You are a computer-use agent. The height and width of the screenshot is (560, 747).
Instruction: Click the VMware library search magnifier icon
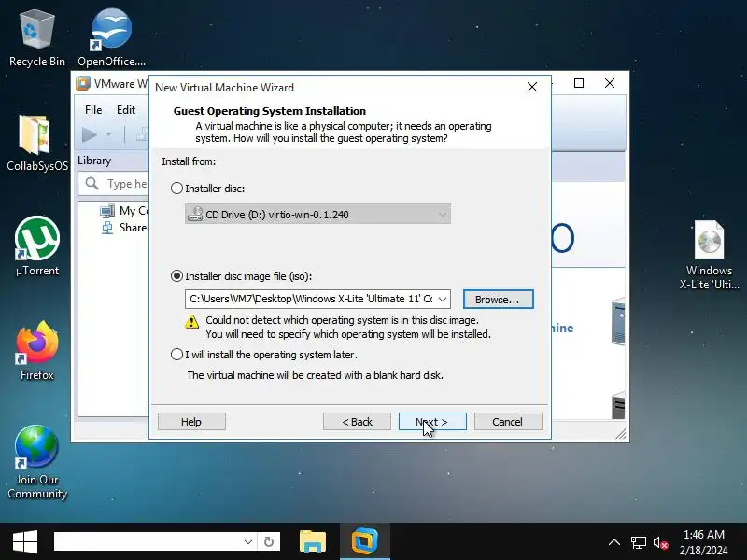pyautogui.click(x=92, y=183)
